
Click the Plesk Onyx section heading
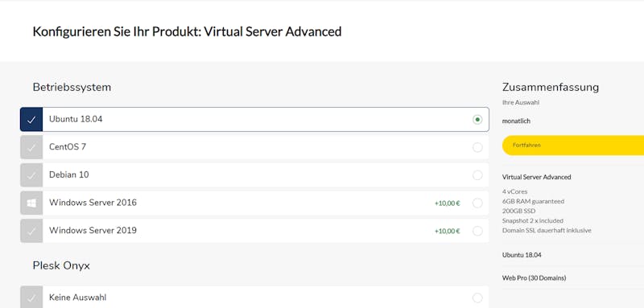tap(61, 265)
